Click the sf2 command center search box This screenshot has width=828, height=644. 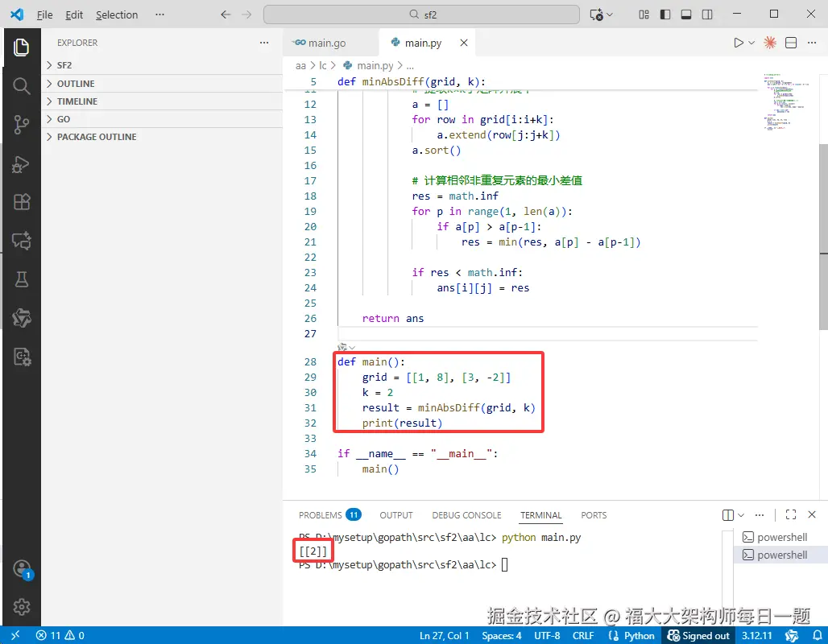[x=421, y=14]
